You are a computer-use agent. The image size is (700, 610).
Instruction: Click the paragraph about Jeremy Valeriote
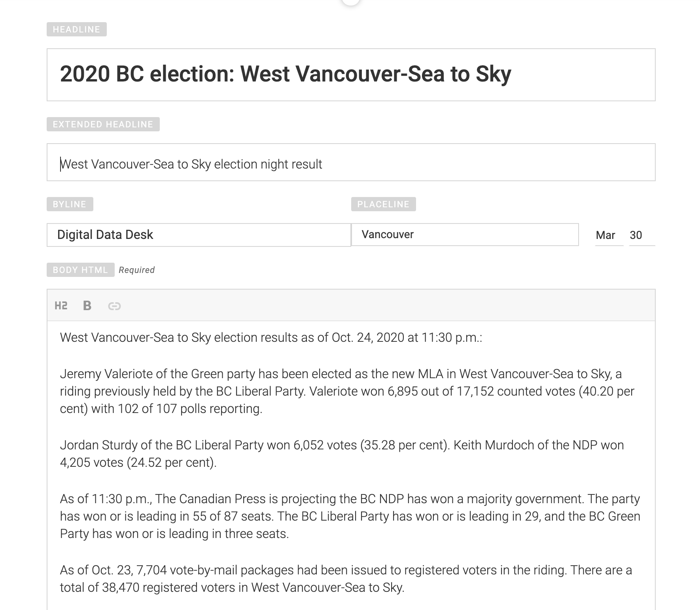347,391
